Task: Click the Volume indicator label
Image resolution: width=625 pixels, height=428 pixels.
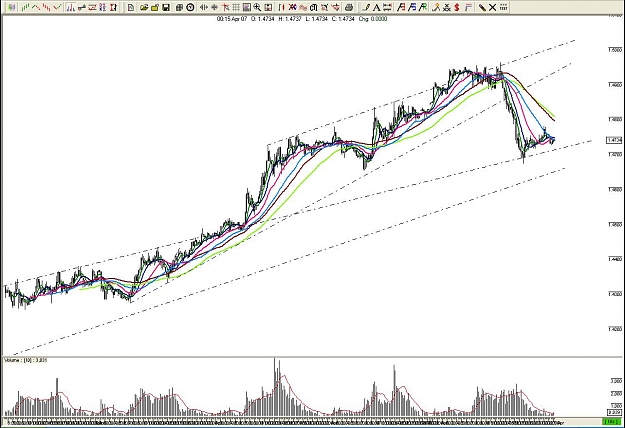Action: click(25, 360)
